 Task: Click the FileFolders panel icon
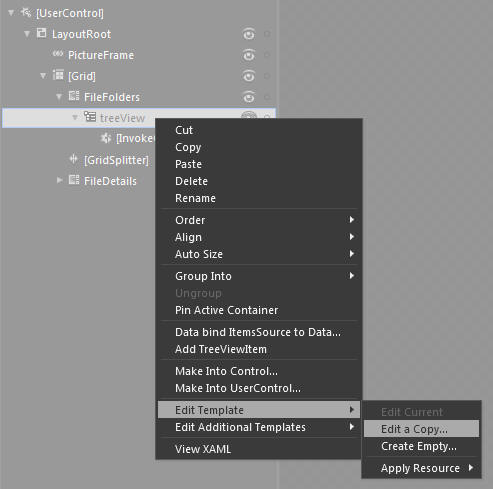tap(74, 96)
